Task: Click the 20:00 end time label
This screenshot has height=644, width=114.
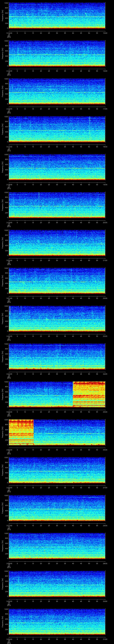Action: 105,223
